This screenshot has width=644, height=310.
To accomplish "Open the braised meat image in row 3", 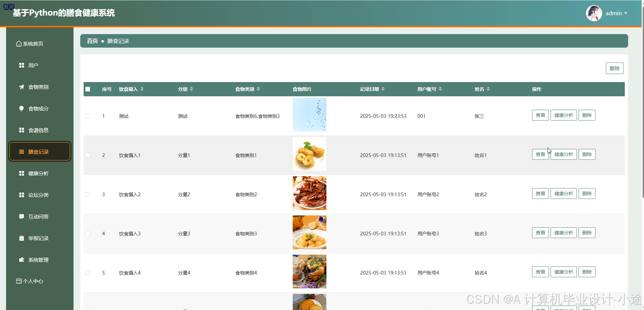I will pyautogui.click(x=309, y=193).
